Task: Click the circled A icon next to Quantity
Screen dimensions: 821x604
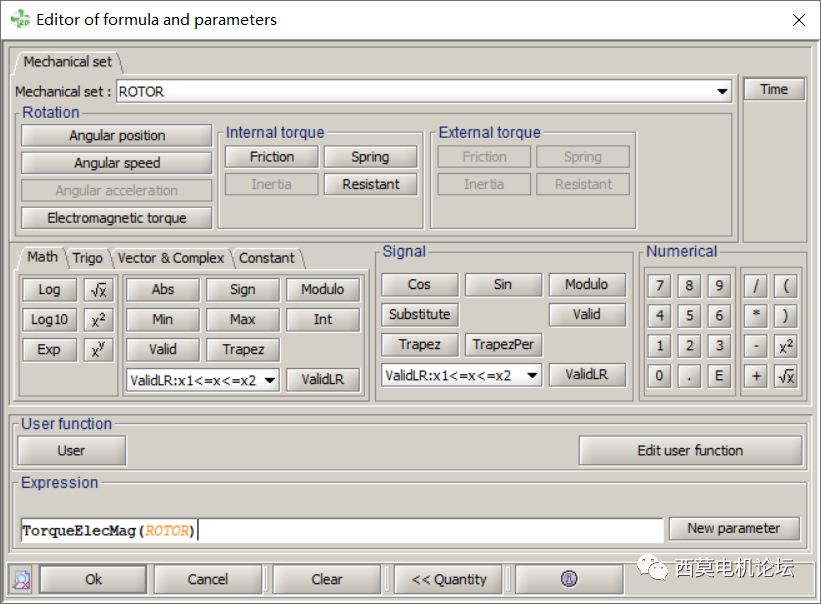Action: pos(568,579)
